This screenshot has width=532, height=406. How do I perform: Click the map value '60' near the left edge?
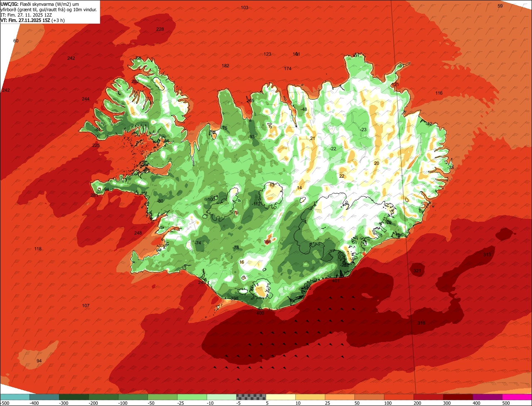pos(16,41)
